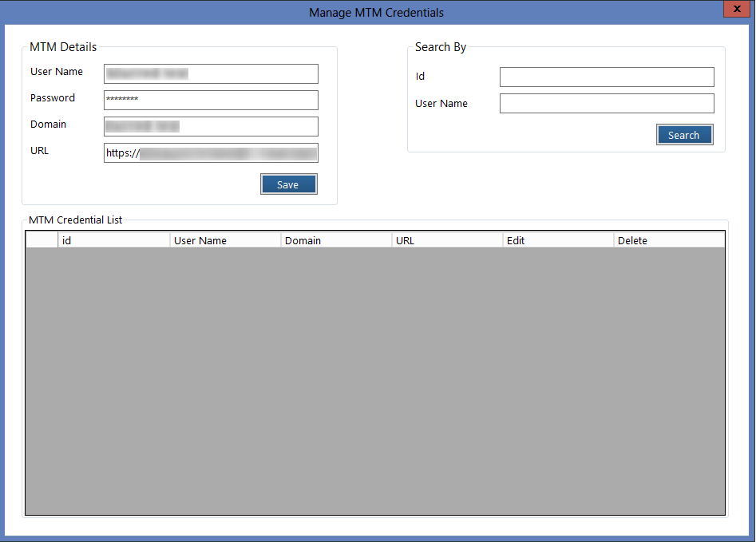Click the URL column header in the list
This screenshot has height=542, width=756.
(x=447, y=240)
